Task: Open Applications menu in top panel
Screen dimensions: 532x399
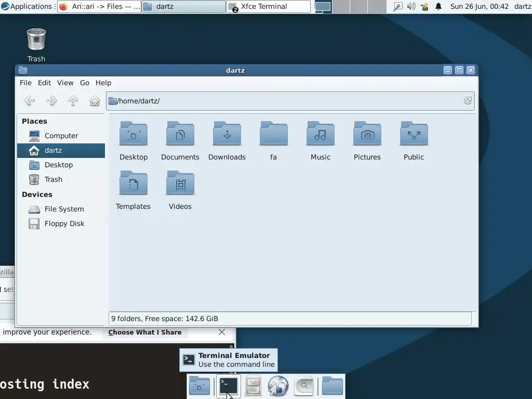Action: [x=26, y=6]
